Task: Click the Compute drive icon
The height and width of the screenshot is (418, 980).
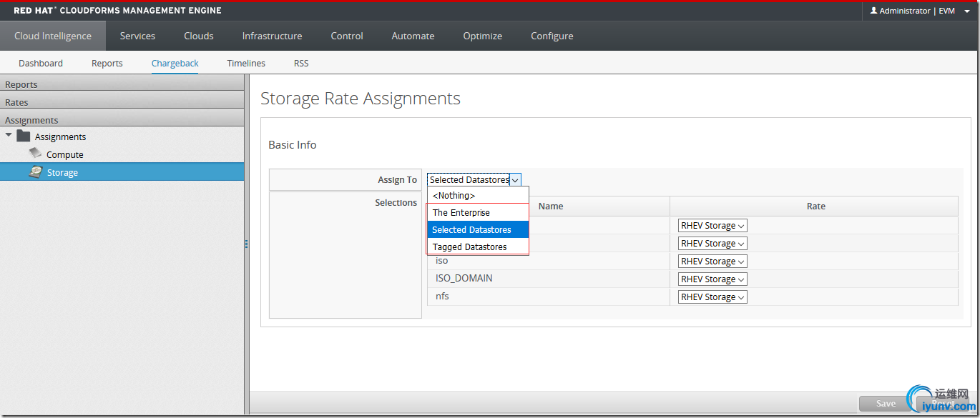Action: click(35, 154)
